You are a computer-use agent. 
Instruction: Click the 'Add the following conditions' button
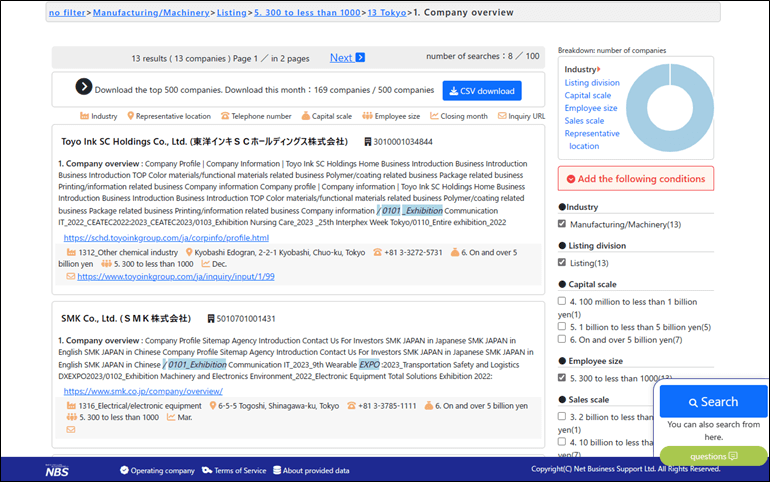[x=636, y=179]
